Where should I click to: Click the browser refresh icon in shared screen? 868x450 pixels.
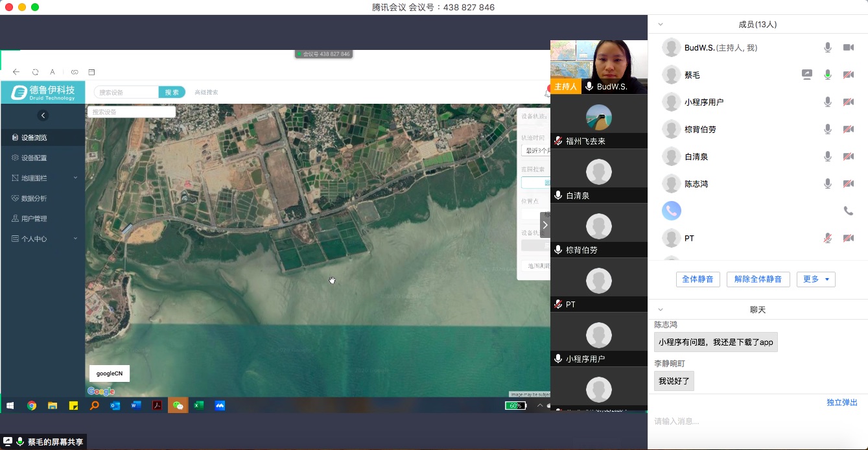[x=35, y=72]
